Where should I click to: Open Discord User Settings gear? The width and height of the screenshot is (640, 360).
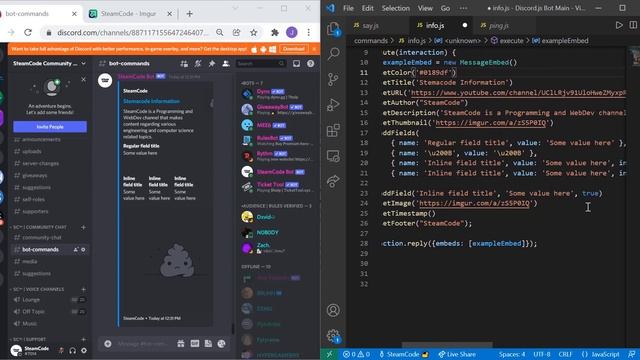coord(84,350)
